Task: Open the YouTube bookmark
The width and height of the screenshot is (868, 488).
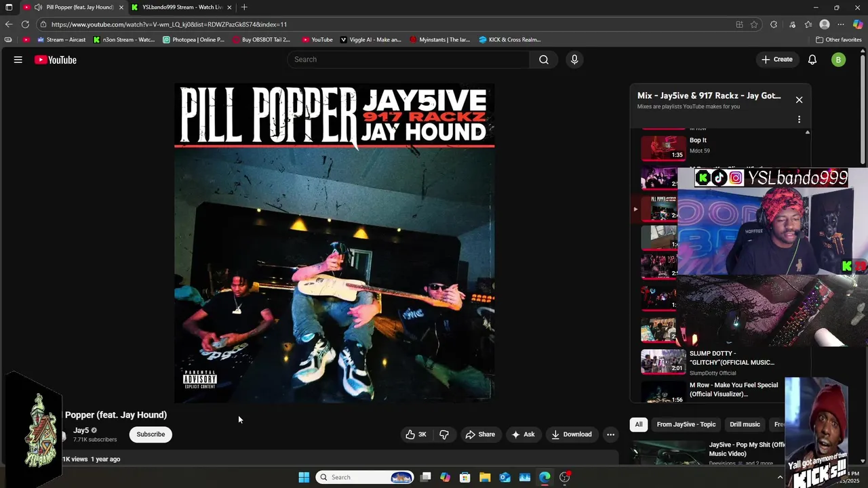Action: (x=317, y=39)
